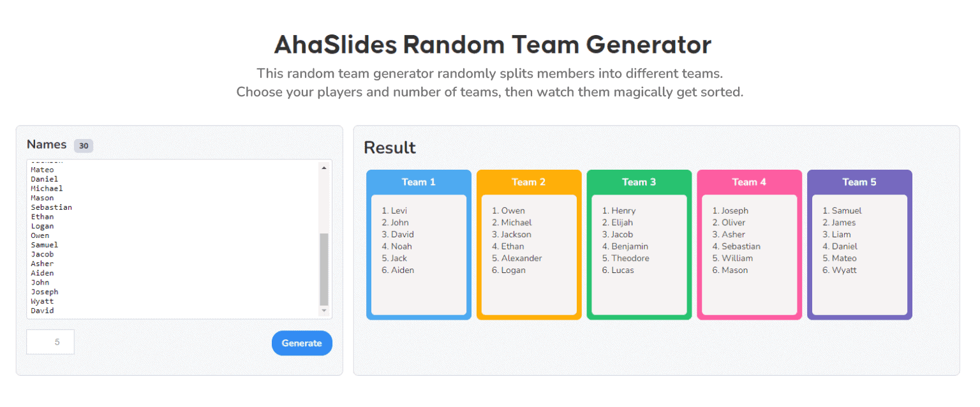Click the scroll up arrow in names list
980x407 pixels.
(x=323, y=168)
